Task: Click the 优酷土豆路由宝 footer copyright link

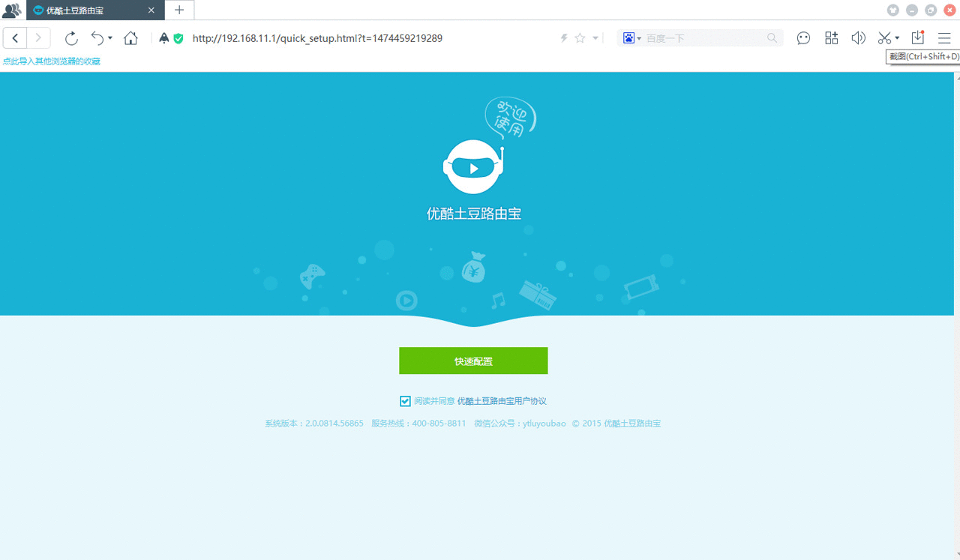Action: point(632,424)
